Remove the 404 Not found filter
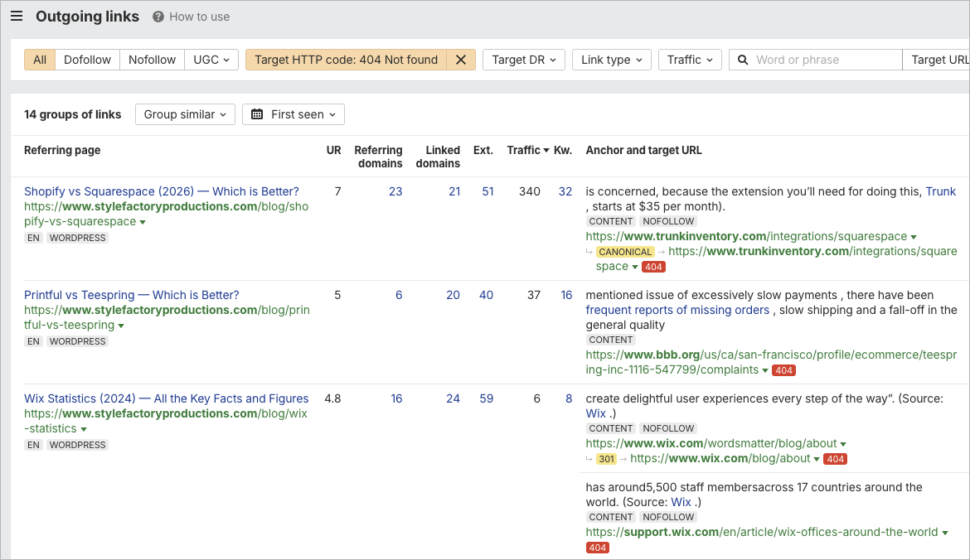Viewport: 970px width, 560px height. pyautogui.click(x=462, y=59)
